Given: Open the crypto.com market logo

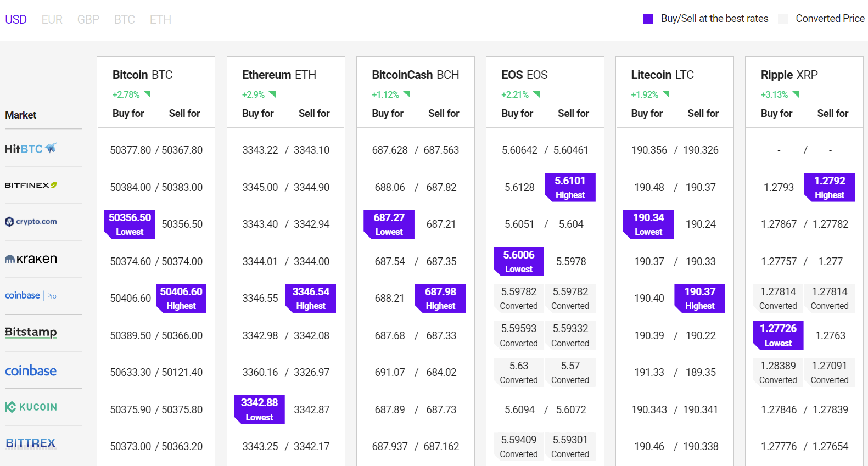Looking at the screenshot, I should click(x=31, y=222).
